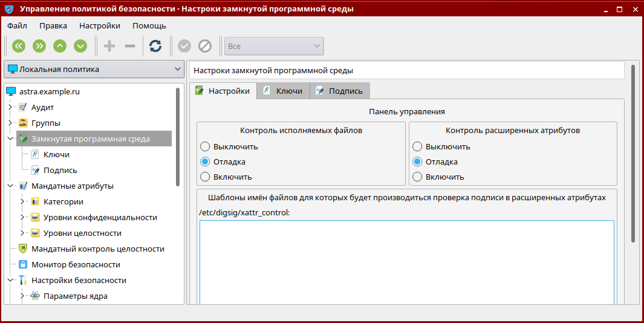Screen dimensions: 644x323
Task: Select Выключить for extended attributes control
Action: pos(417,146)
